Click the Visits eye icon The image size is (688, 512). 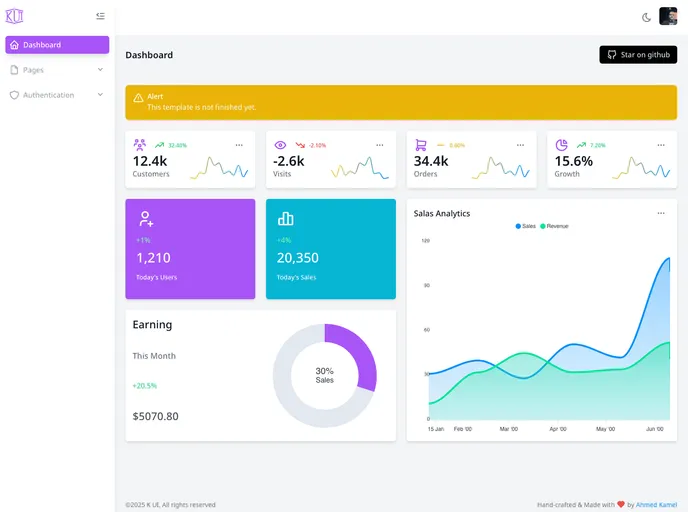point(280,145)
